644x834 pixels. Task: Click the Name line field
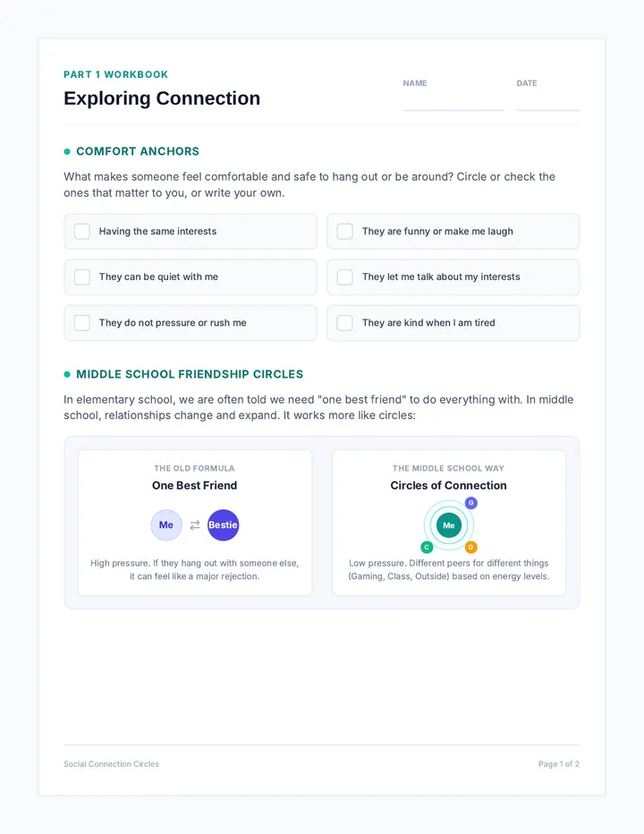[453, 101]
